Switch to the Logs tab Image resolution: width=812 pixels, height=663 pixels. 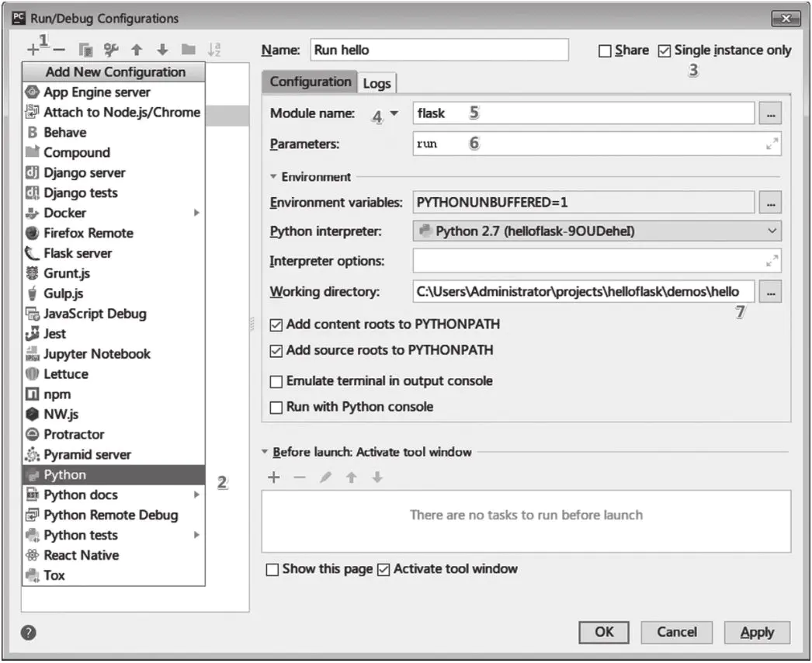(x=377, y=84)
